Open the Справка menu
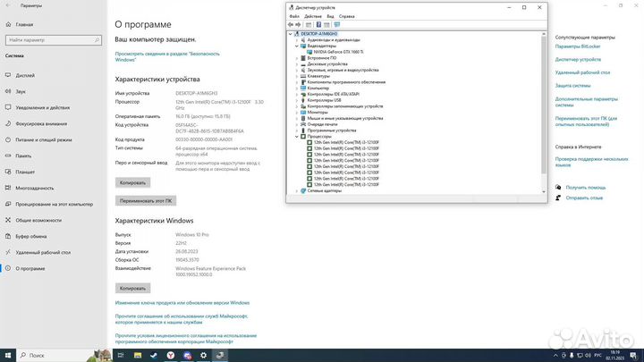The width and height of the screenshot is (644, 362). tap(346, 16)
